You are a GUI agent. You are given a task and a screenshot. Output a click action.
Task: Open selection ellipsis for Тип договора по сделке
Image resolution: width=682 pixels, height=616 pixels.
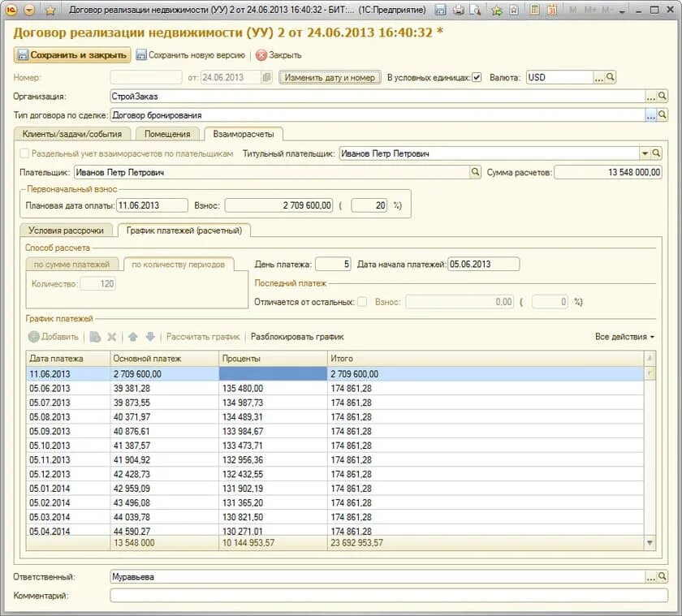650,115
